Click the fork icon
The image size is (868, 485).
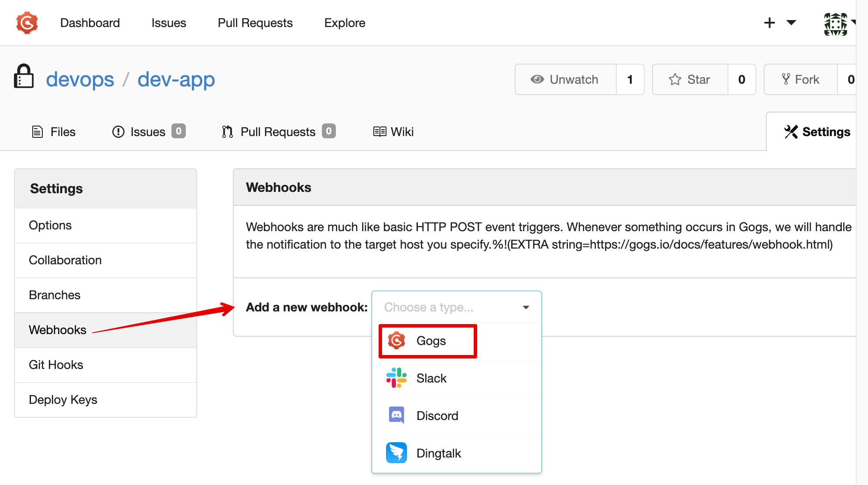(786, 79)
